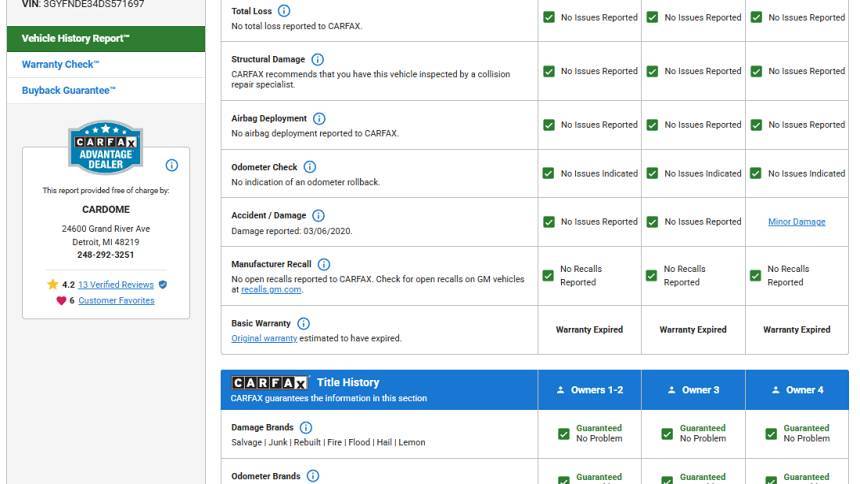This screenshot has width=860, height=484.
Task: Click the gold star rating icon
Action: 53,284
